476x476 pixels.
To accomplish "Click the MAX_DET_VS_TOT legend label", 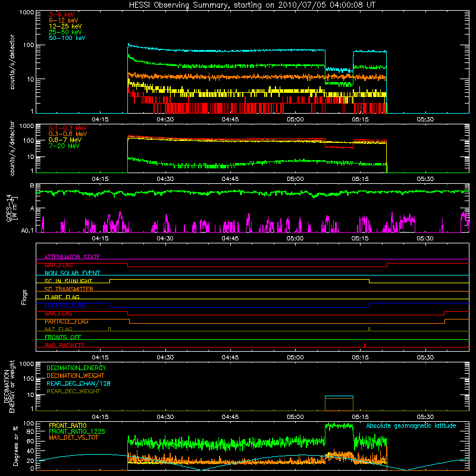I will point(73,437).
